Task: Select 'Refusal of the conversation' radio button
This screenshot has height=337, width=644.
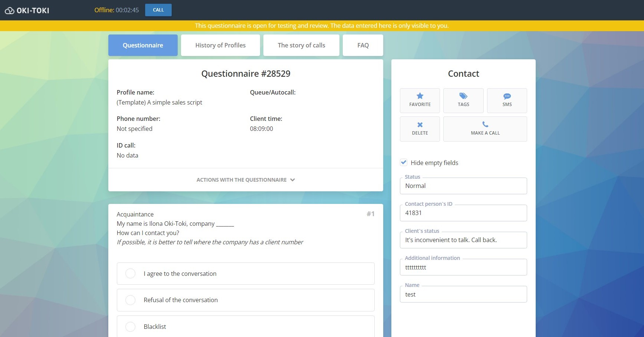Action: 130,300
